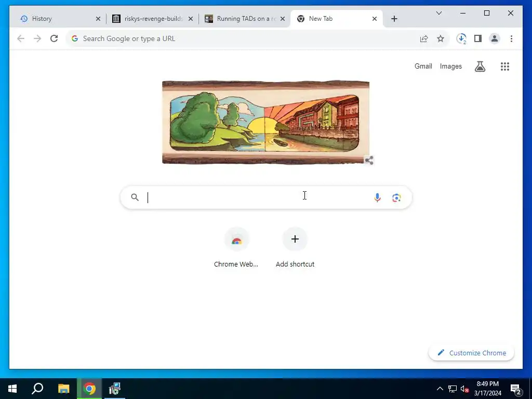The height and width of the screenshot is (399, 532).
Task: Open the downloads icon in toolbar
Action: [461, 38]
